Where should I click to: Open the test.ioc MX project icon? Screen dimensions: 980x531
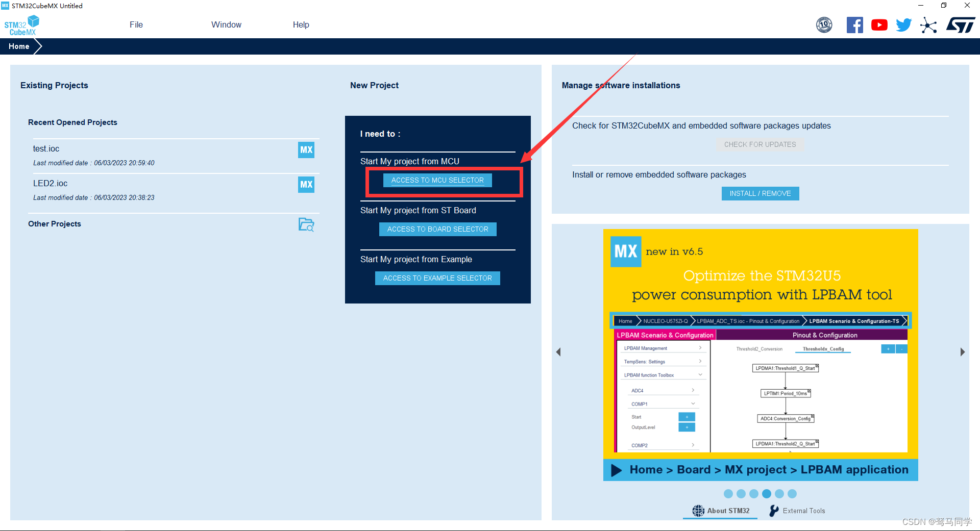point(306,150)
